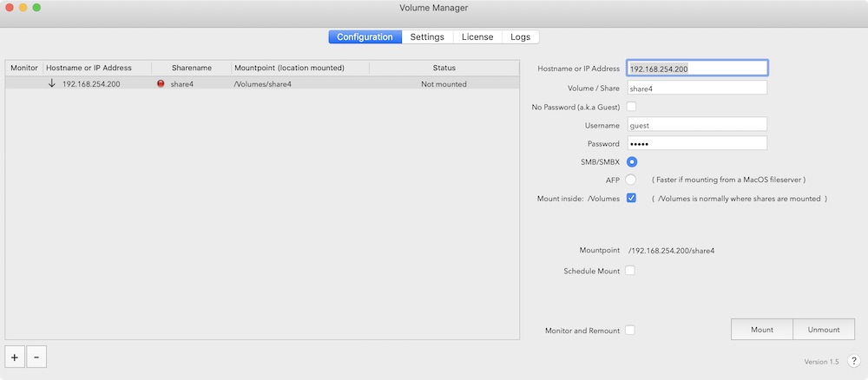The height and width of the screenshot is (380, 868).
Task: Click the down arrow next to 192.168.254.200
Action: [51, 84]
